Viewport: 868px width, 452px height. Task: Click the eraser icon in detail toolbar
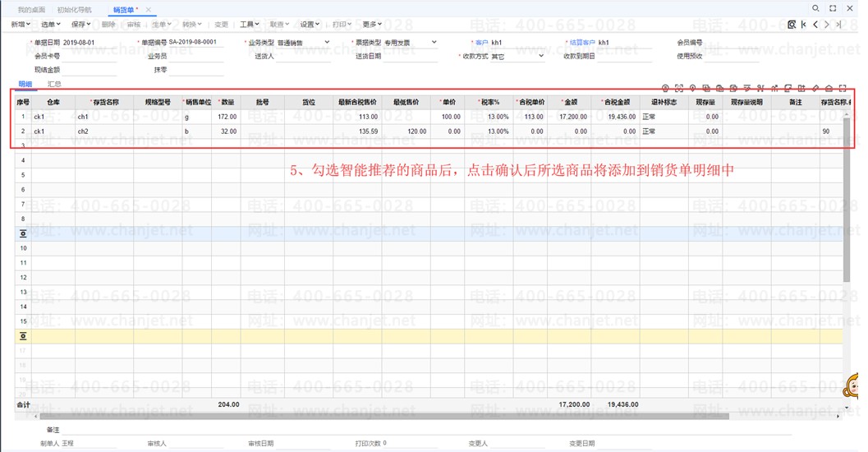(815, 87)
